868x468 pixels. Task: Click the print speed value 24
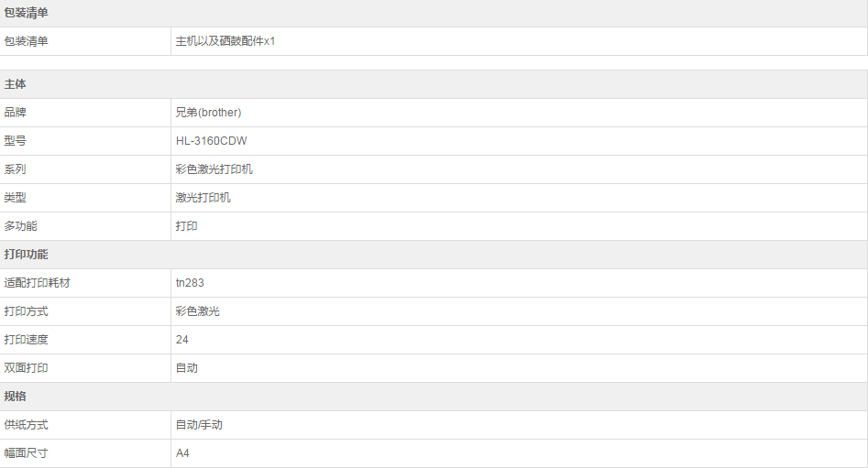[181, 340]
